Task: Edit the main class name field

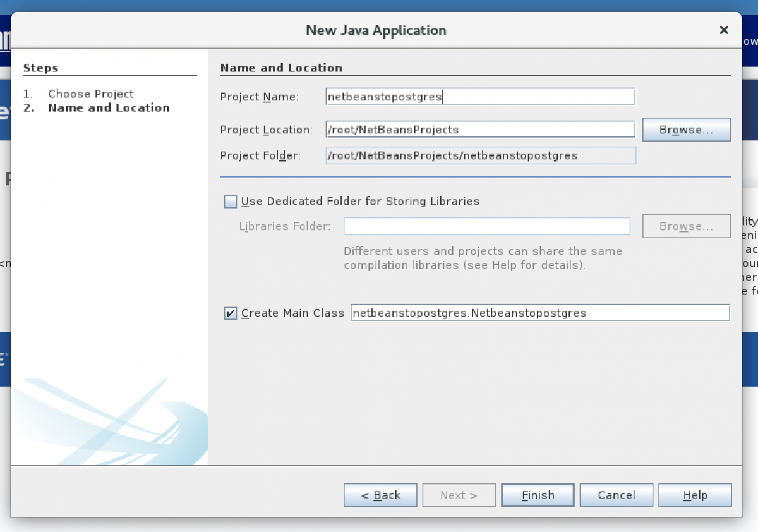Action: pos(539,313)
